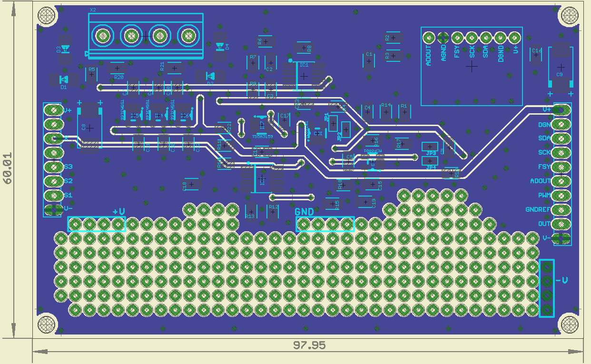
Task: Click the IC1 chip footprint
Action: 304,76
